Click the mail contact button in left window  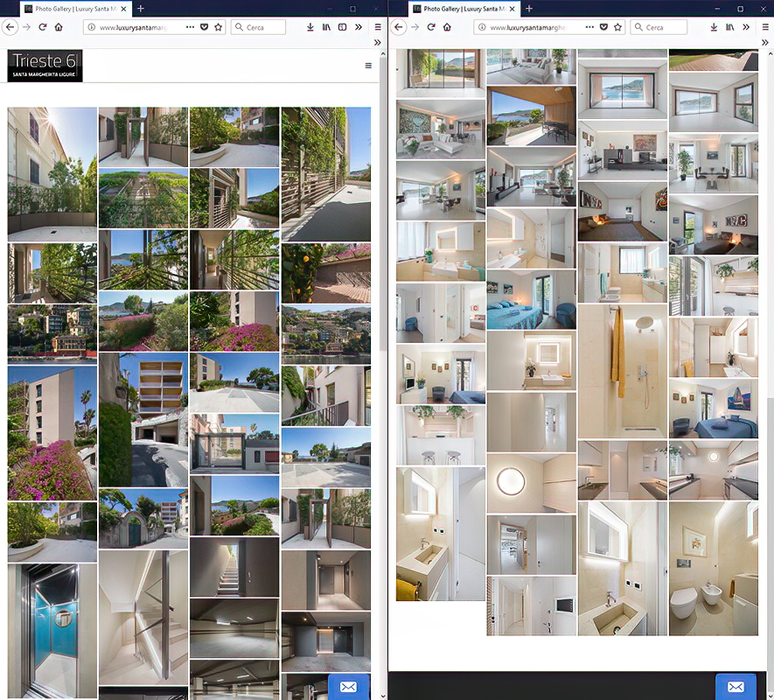pyautogui.click(x=349, y=687)
